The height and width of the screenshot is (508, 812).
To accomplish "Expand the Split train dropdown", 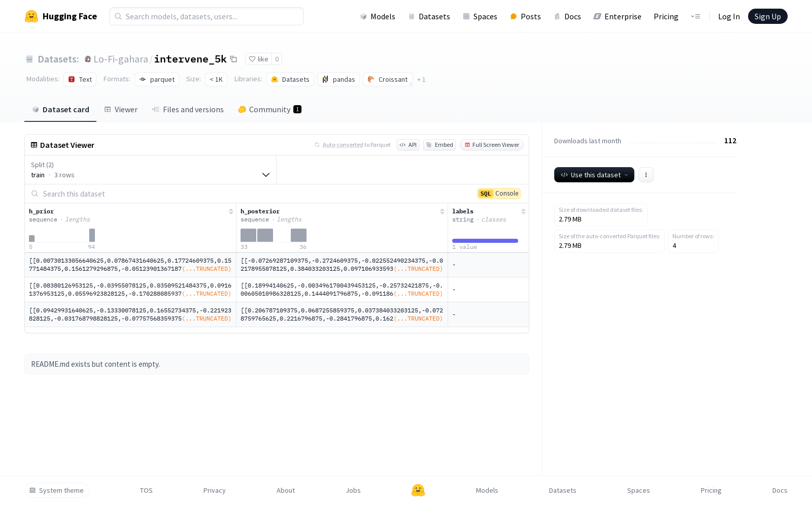I will point(150,170).
